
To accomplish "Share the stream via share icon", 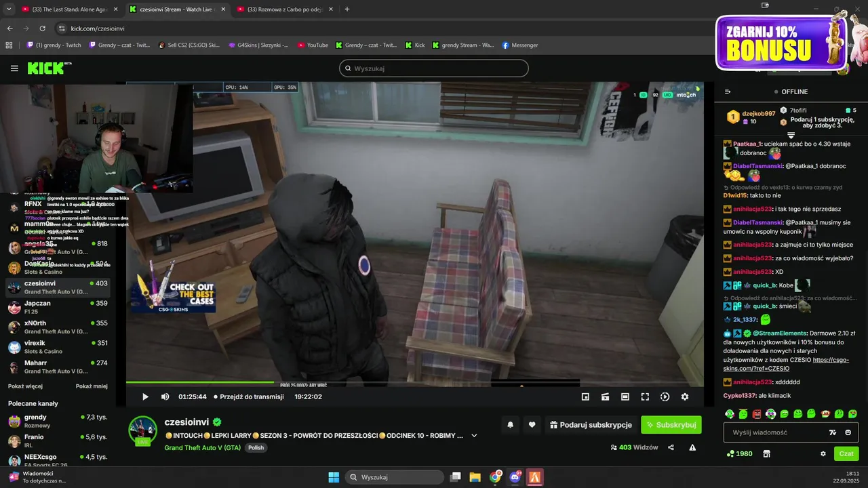I will coord(671,447).
